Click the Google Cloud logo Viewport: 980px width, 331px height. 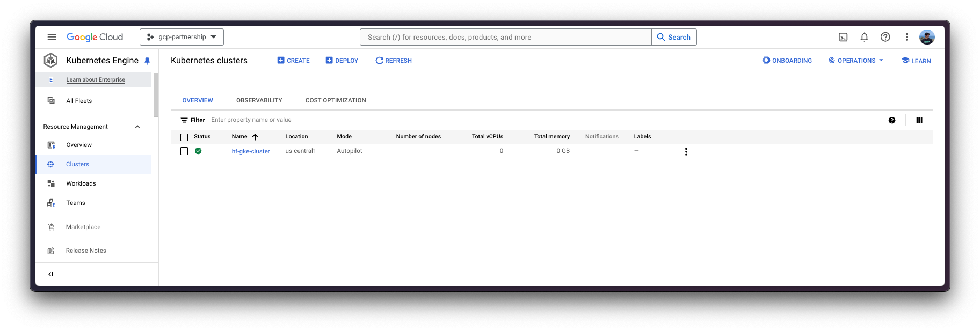(x=95, y=37)
